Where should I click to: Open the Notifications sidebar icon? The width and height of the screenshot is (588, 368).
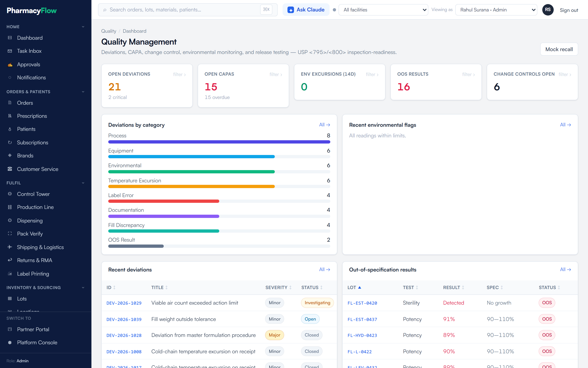(10, 77)
